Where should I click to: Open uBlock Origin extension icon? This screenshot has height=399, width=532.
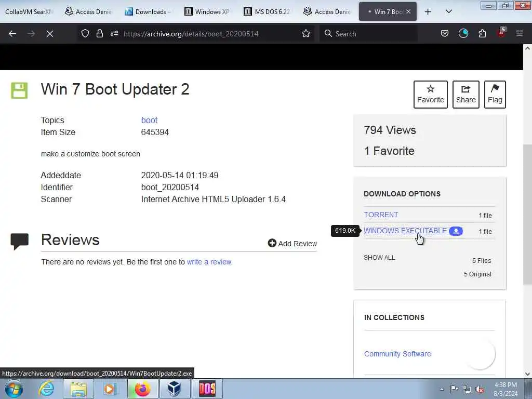tap(501, 33)
